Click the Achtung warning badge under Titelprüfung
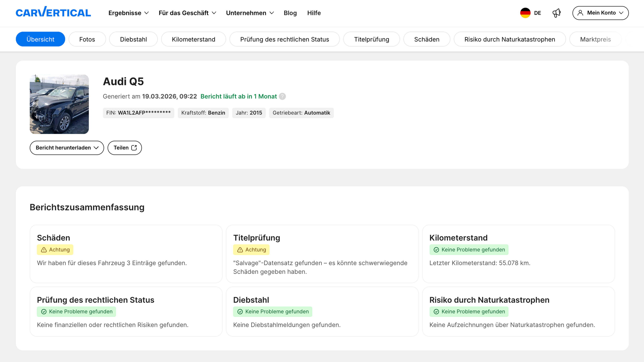This screenshot has width=644, height=362. click(251, 250)
